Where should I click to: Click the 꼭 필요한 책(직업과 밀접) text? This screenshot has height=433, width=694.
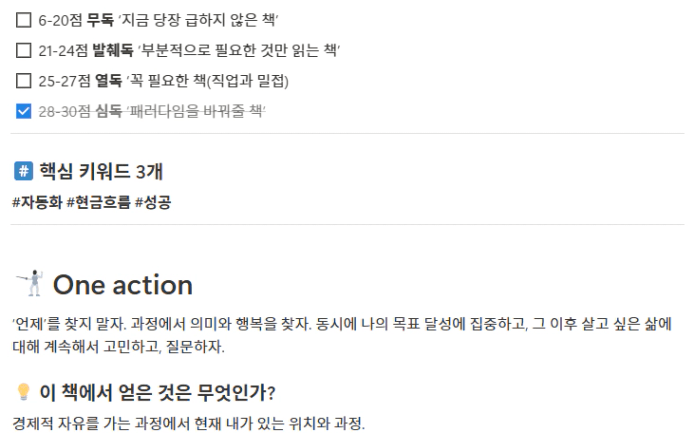pos(208,81)
